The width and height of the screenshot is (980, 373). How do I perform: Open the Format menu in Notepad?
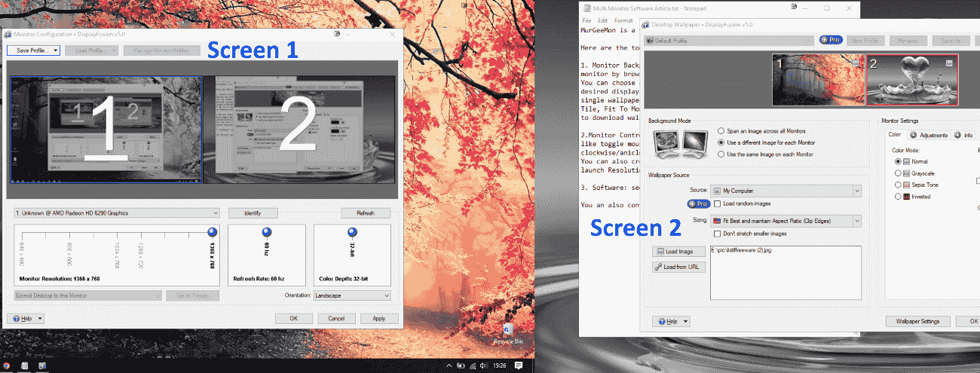click(x=623, y=20)
